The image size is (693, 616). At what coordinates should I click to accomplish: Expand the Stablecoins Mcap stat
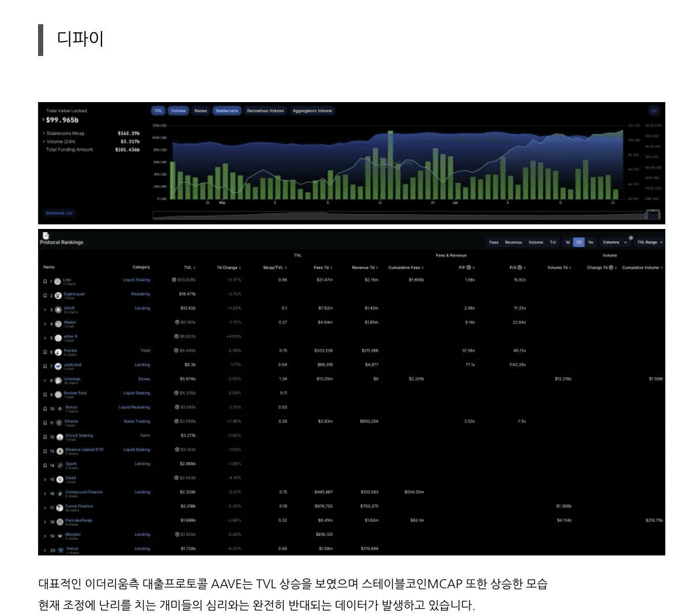tap(44, 133)
